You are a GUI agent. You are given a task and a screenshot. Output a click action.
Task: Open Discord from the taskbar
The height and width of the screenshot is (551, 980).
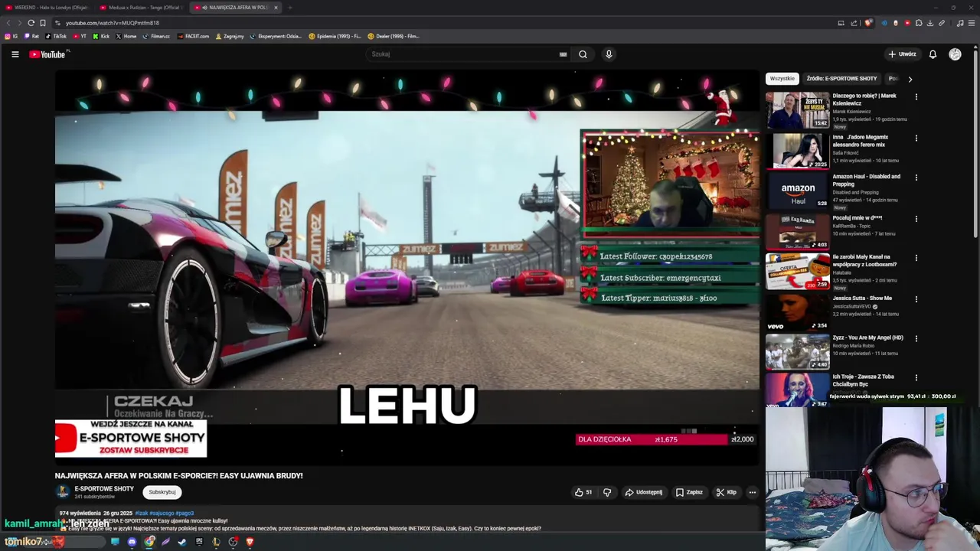pyautogui.click(x=132, y=542)
